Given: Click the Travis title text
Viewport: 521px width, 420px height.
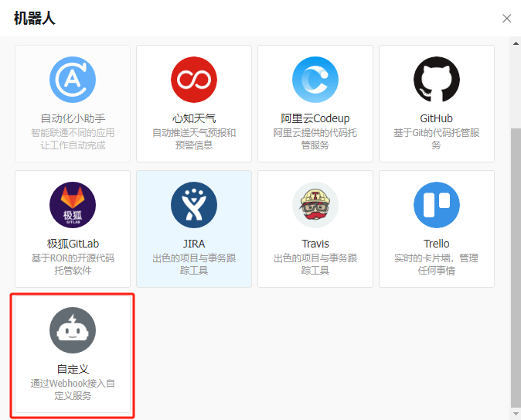Looking at the screenshot, I should pos(315,244).
